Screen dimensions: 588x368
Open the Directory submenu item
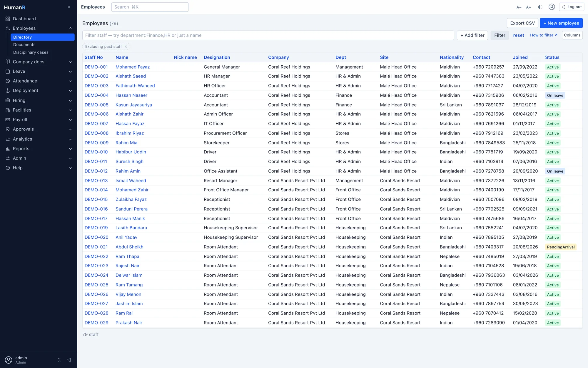coord(43,37)
